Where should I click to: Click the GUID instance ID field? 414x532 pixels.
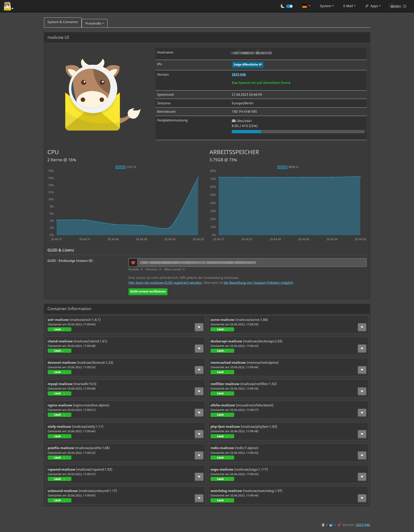tap(251, 263)
